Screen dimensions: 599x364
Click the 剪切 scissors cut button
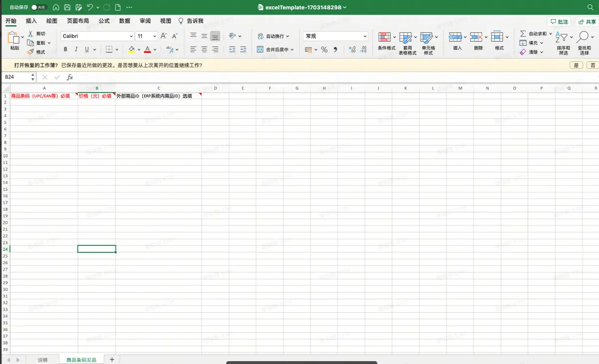[x=36, y=33]
